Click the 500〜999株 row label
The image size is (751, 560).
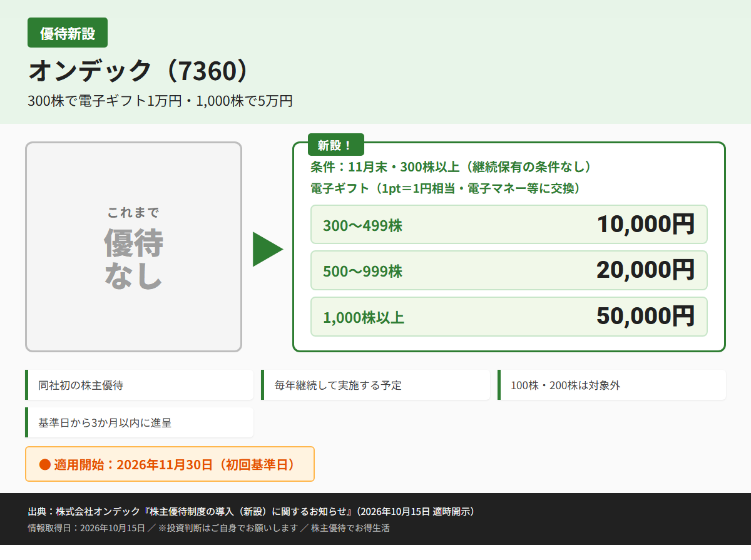pyautogui.click(x=362, y=271)
